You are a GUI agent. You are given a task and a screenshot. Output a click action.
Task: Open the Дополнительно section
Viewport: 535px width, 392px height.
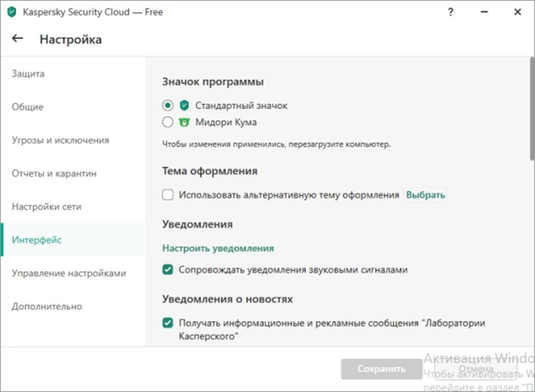point(73,306)
